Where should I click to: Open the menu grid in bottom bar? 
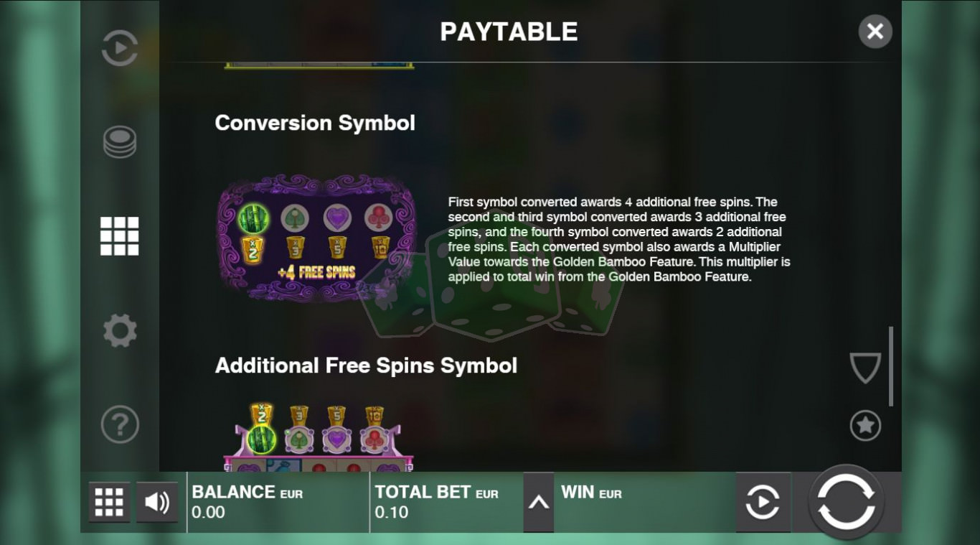(x=109, y=502)
